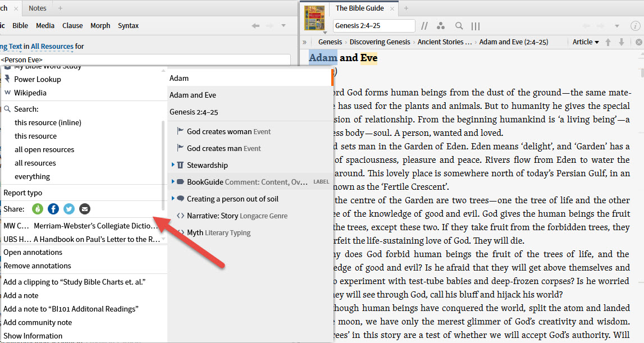Expand breadcrumb with double chevron icon
The width and height of the screenshot is (644, 343).
(304, 42)
